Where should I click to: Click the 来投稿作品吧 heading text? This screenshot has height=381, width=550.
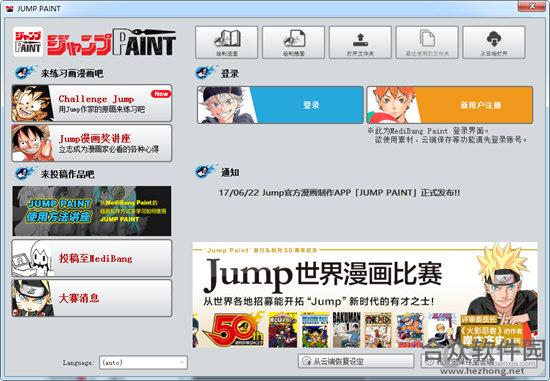[x=67, y=174]
